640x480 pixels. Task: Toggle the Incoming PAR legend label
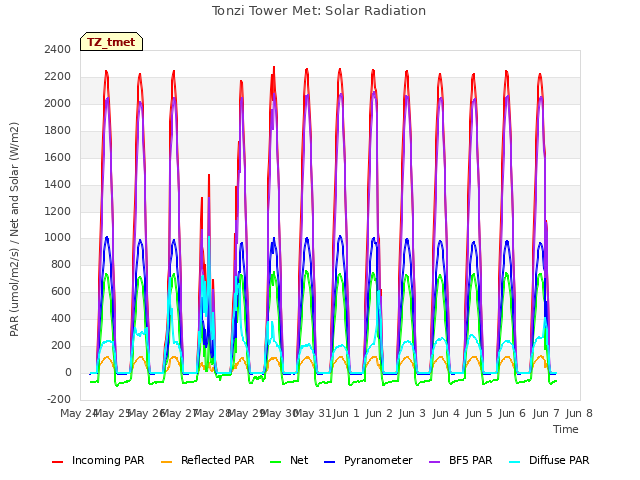pyautogui.click(x=108, y=460)
